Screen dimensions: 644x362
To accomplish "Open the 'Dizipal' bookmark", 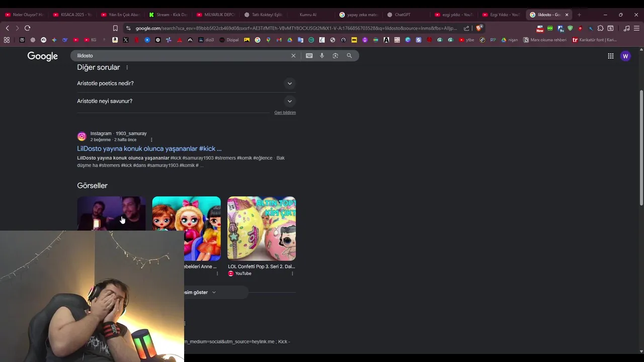I will click(229, 40).
